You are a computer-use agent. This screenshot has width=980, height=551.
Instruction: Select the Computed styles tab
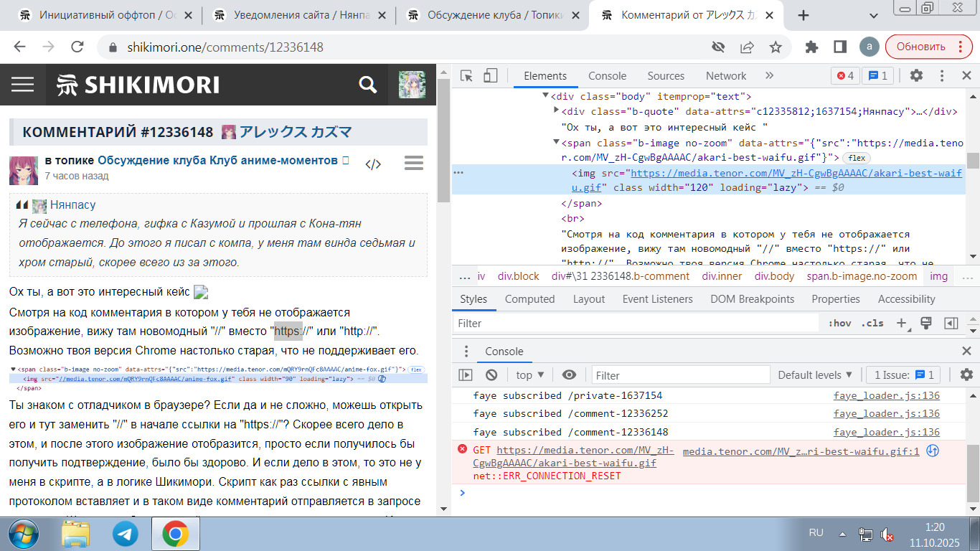(529, 299)
